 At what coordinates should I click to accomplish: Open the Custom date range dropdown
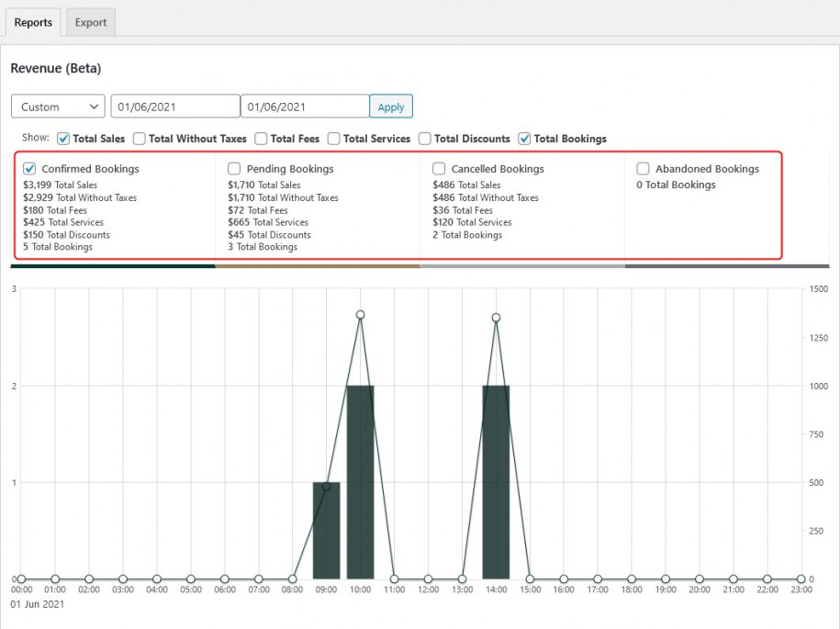point(57,106)
